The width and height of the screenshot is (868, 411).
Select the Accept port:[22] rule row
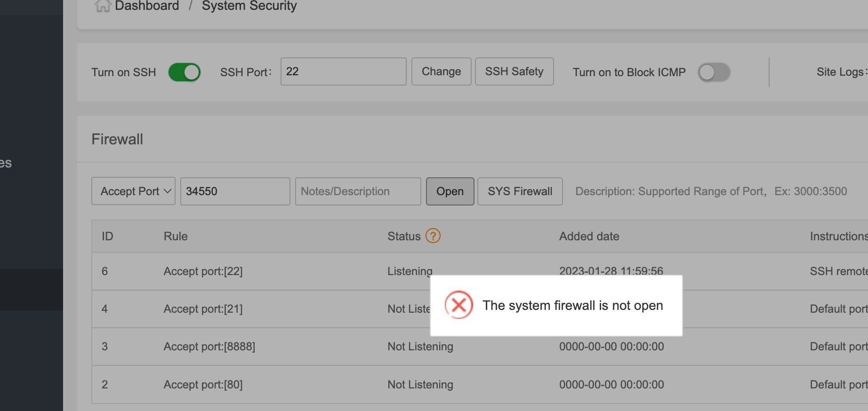click(203, 271)
